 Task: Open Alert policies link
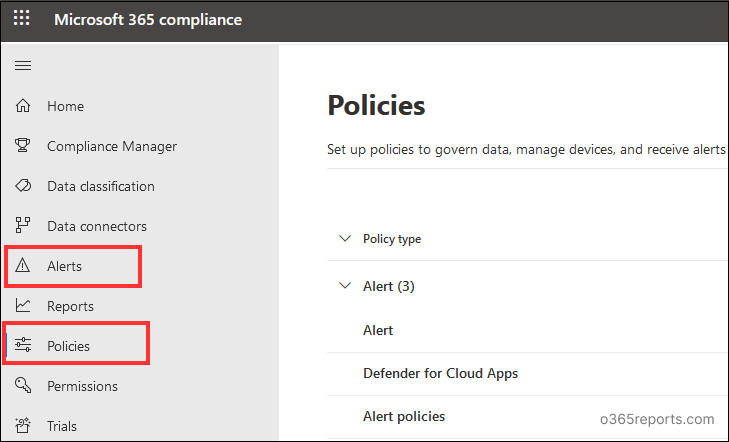click(x=404, y=416)
